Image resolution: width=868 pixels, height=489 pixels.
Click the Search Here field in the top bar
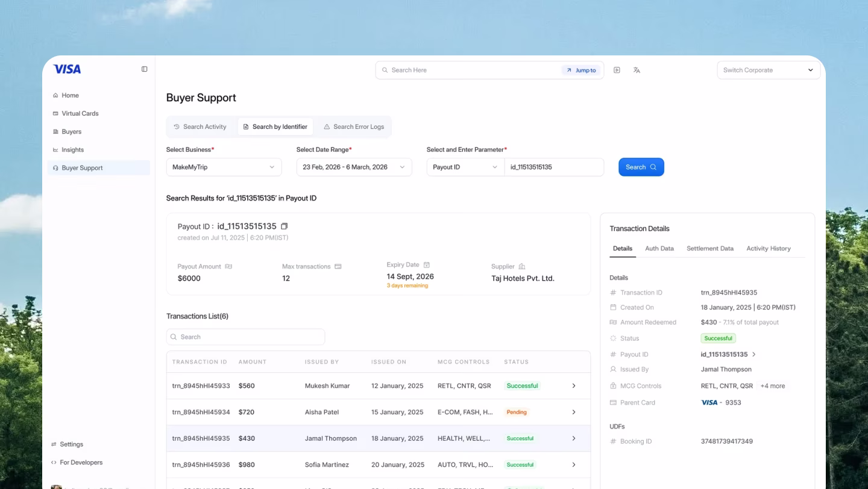(x=470, y=70)
